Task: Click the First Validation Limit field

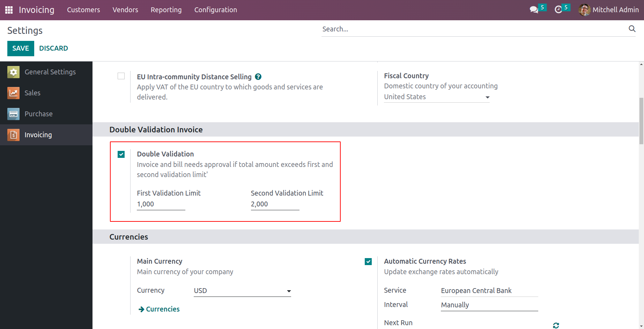Action: pyautogui.click(x=161, y=204)
